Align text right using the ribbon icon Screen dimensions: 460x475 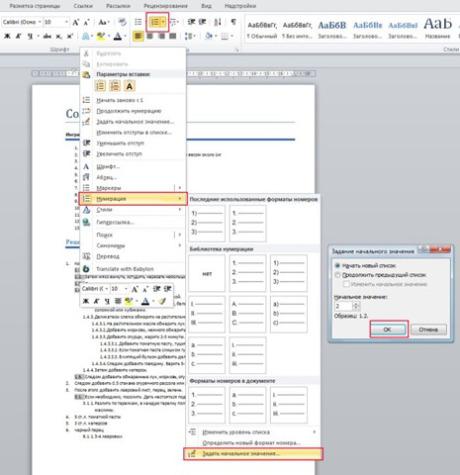tap(161, 36)
